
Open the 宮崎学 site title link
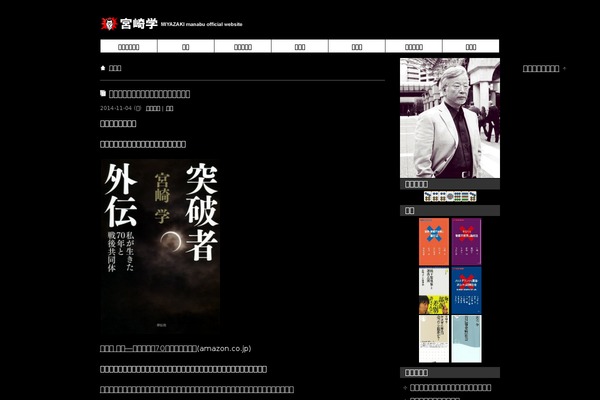(x=139, y=24)
